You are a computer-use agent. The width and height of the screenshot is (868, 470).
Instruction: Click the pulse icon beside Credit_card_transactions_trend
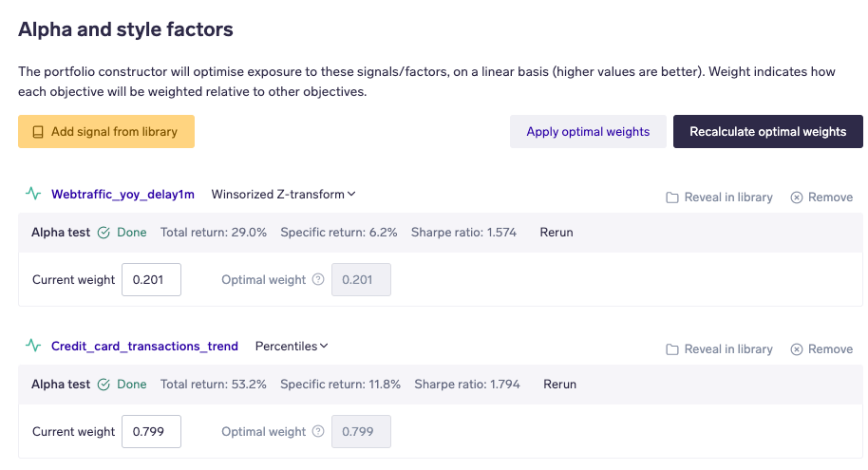tap(33, 347)
